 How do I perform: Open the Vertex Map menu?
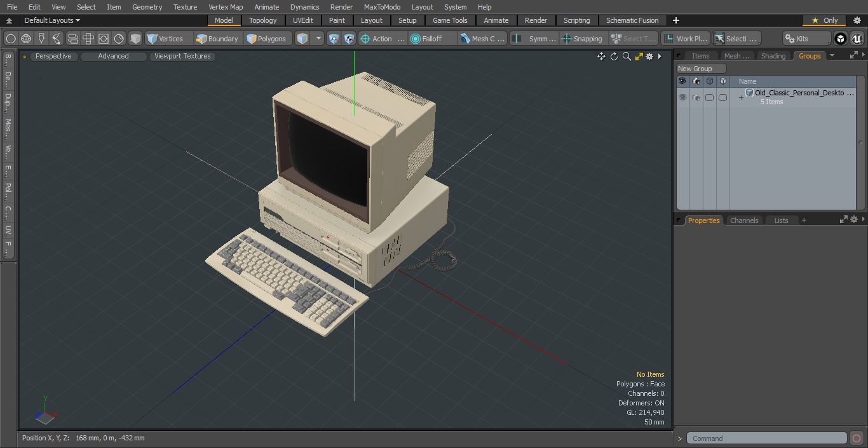coord(226,7)
